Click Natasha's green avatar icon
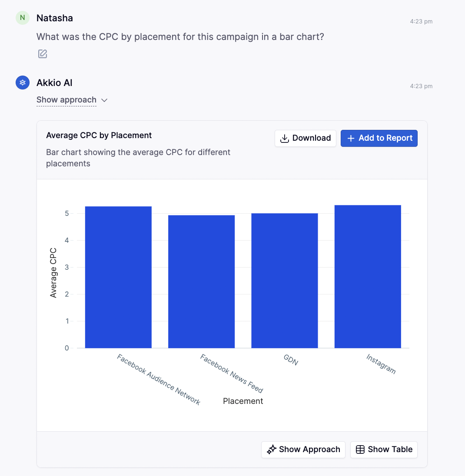The height and width of the screenshot is (476, 465). click(23, 18)
